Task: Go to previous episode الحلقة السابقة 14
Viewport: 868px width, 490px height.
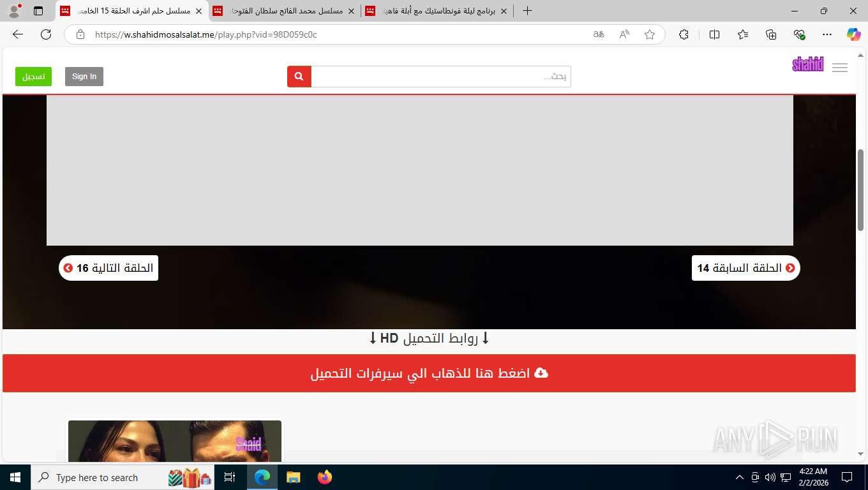Action: click(745, 268)
